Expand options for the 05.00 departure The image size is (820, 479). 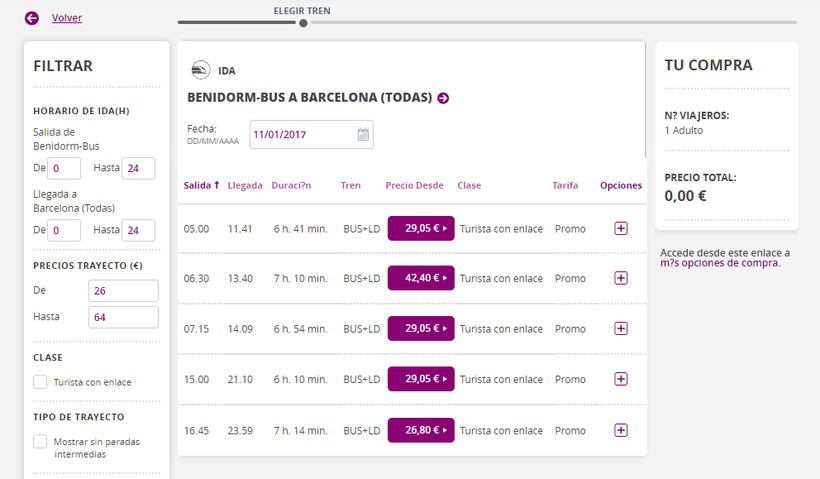tap(621, 229)
